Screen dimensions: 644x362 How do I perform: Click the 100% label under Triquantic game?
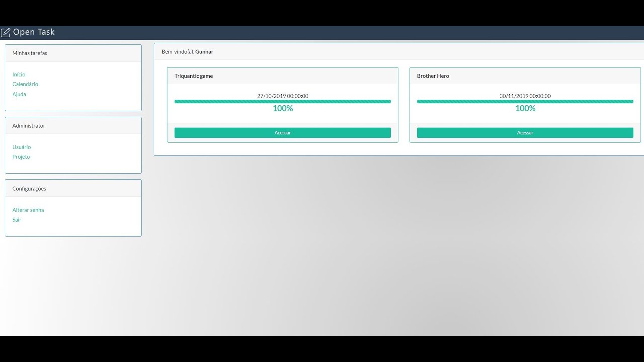click(x=283, y=108)
